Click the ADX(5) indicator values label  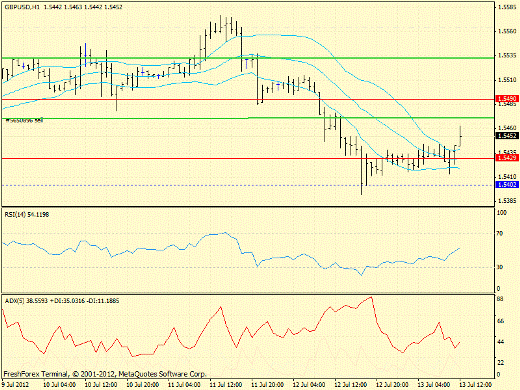[x=62, y=301]
